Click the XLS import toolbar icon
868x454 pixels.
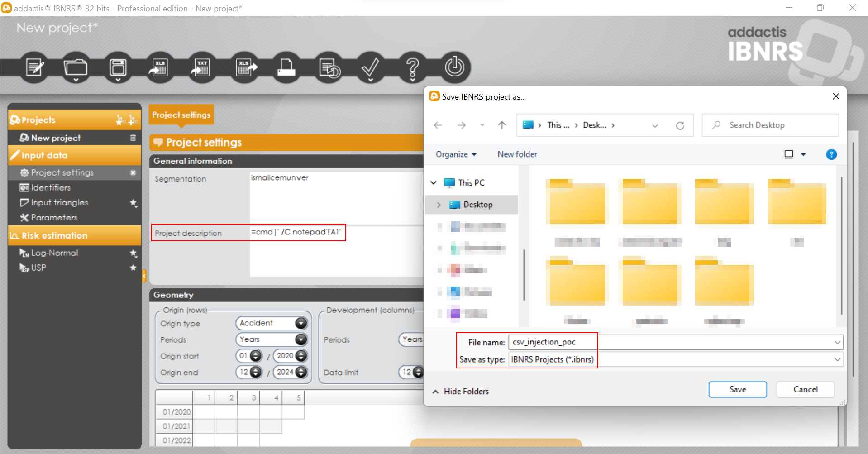[159, 67]
